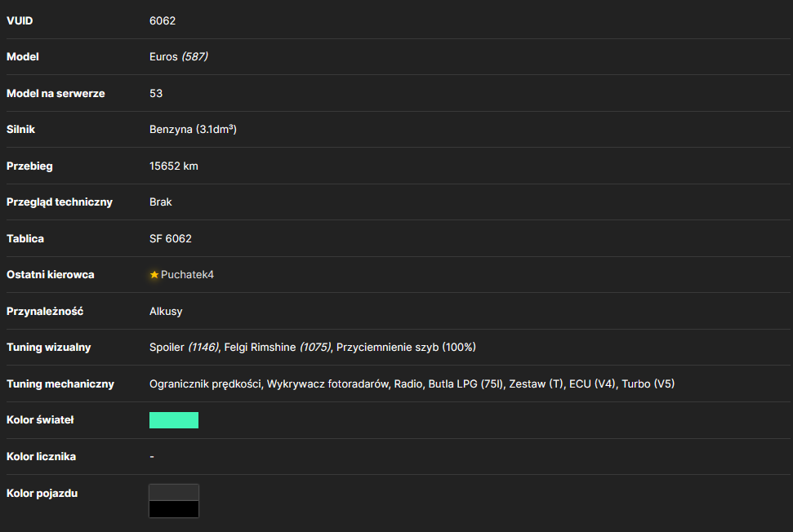Viewport: 793px width, 532px height.
Task: Click the server model number 53
Action: click(x=156, y=94)
